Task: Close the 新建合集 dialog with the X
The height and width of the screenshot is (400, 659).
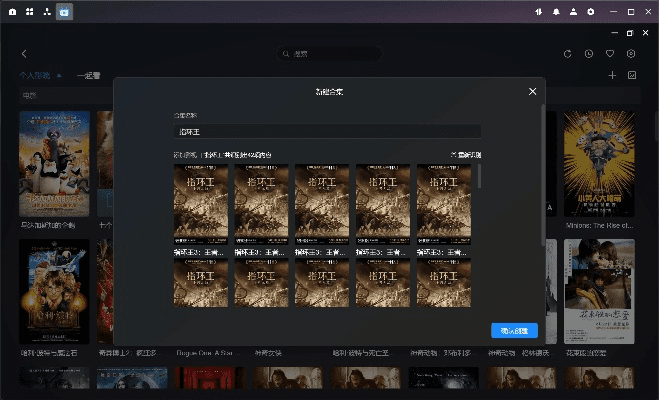Action: pyautogui.click(x=532, y=92)
